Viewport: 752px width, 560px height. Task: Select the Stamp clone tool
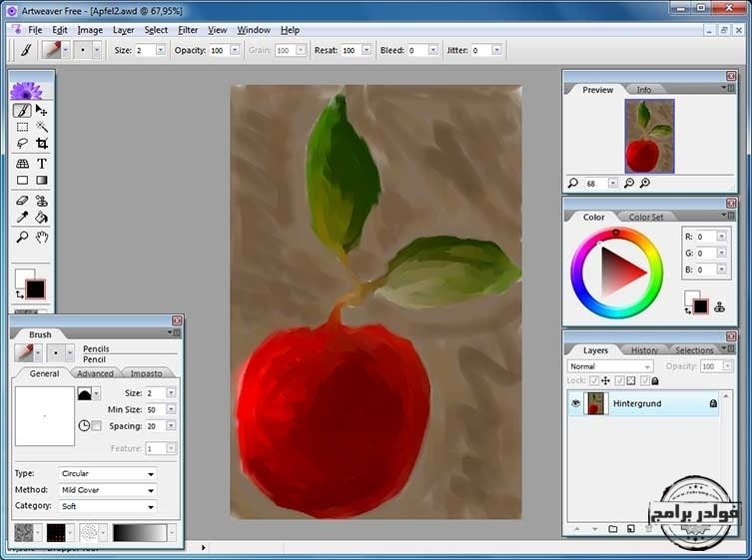coord(42,201)
